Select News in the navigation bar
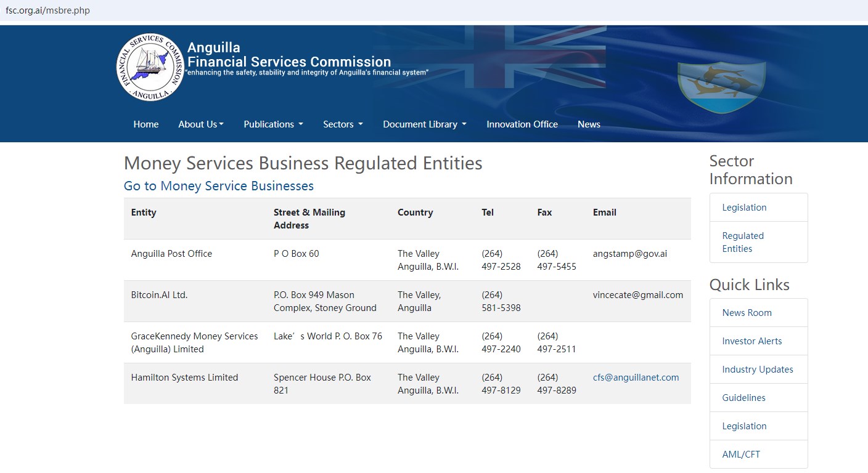Viewport: 868px width, 473px height. [x=589, y=124]
